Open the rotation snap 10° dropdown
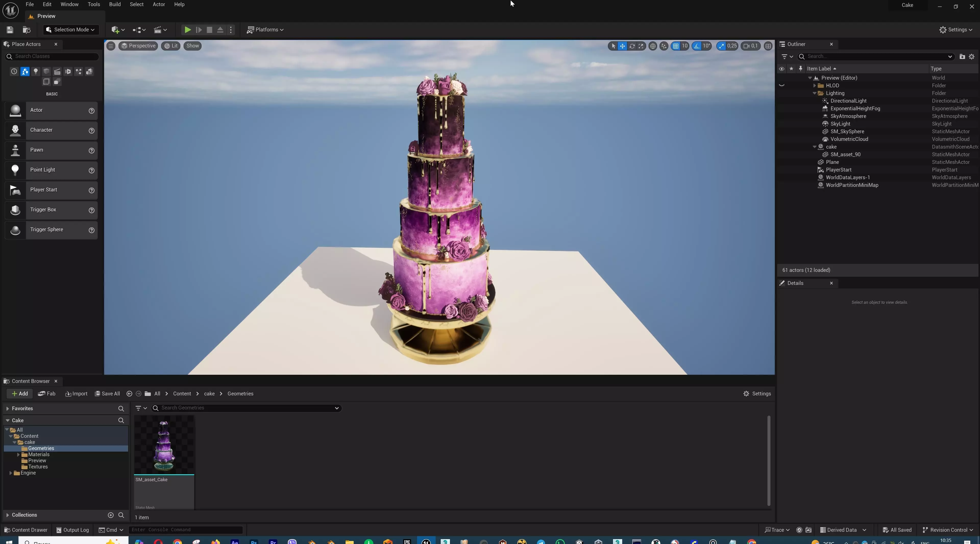 click(x=706, y=46)
